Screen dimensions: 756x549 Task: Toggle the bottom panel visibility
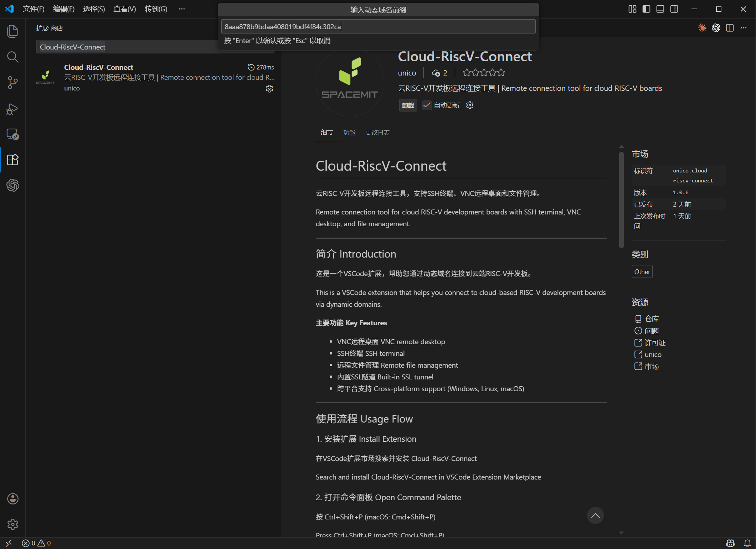click(x=660, y=9)
